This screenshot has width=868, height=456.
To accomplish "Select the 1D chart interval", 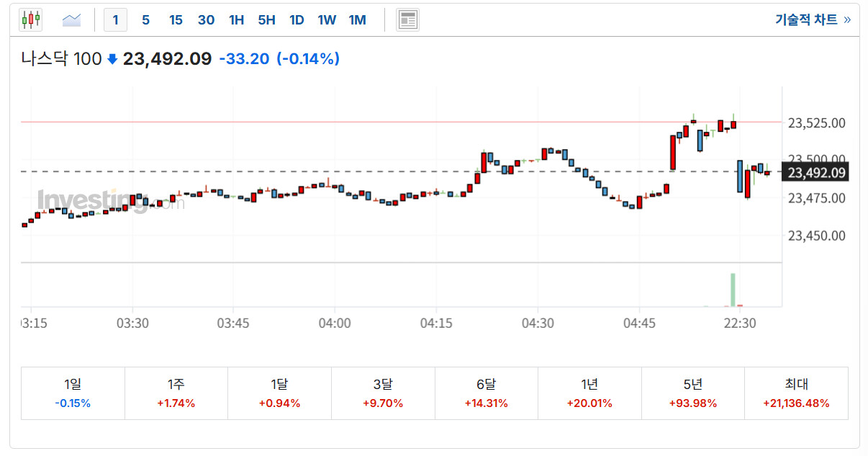I will [x=297, y=20].
